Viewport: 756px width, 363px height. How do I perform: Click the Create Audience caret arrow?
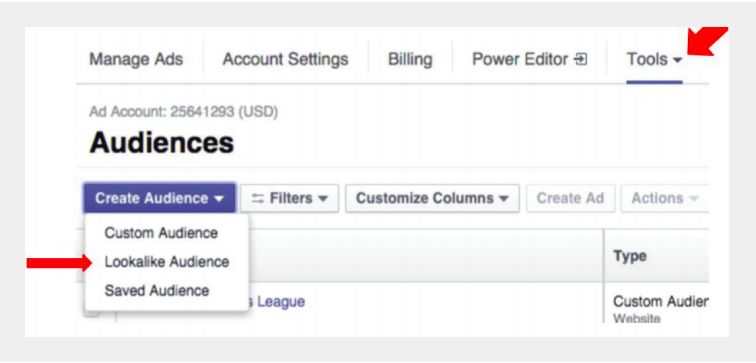[219, 199]
